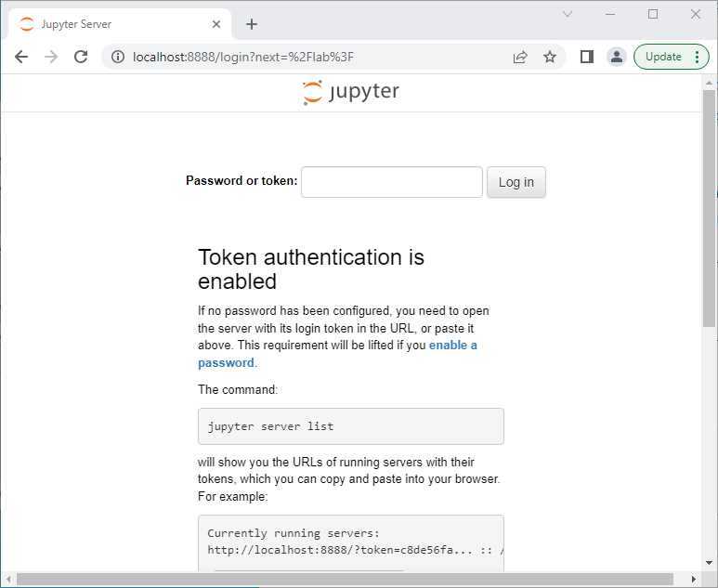Click the vertical scrollbar thumb

pyautogui.click(x=709, y=208)
